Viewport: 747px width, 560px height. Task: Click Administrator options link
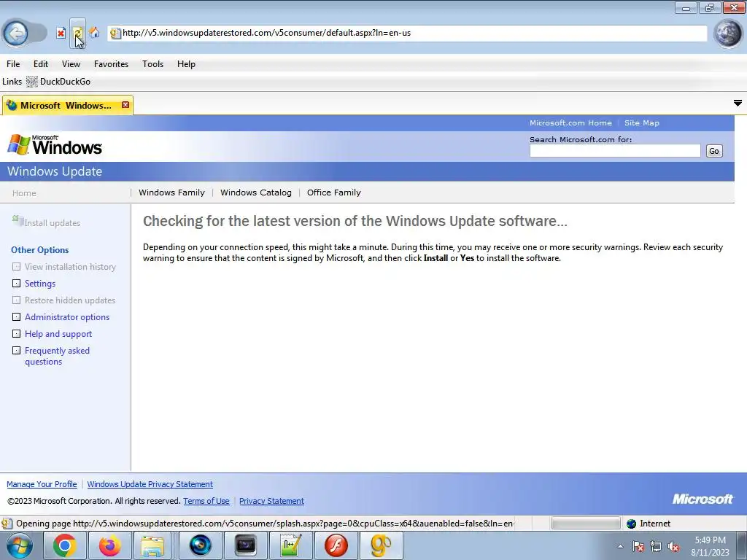(x=67, y=317)
